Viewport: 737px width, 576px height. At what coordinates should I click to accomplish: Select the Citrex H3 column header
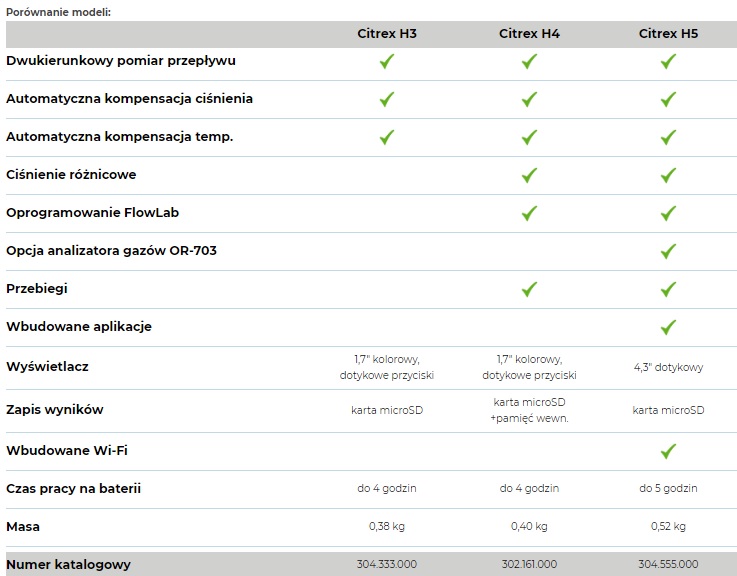386,34
